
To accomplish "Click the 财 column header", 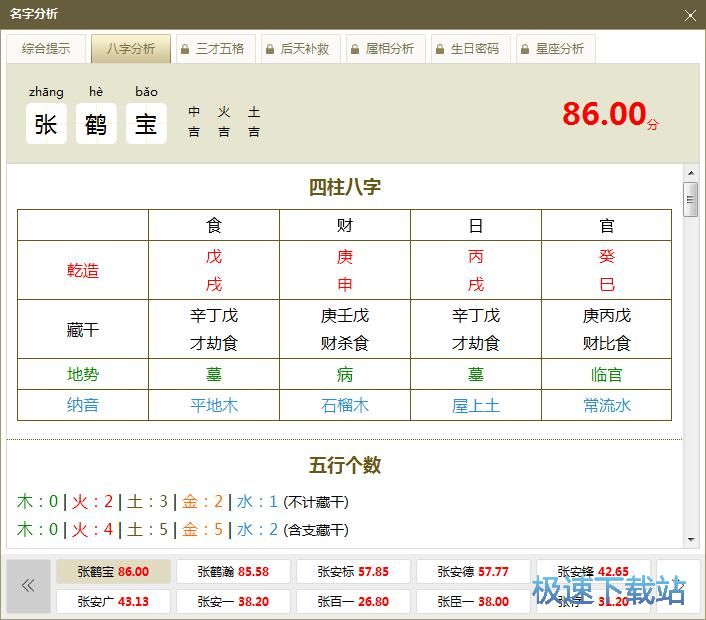I will click(x=345, y=225).
